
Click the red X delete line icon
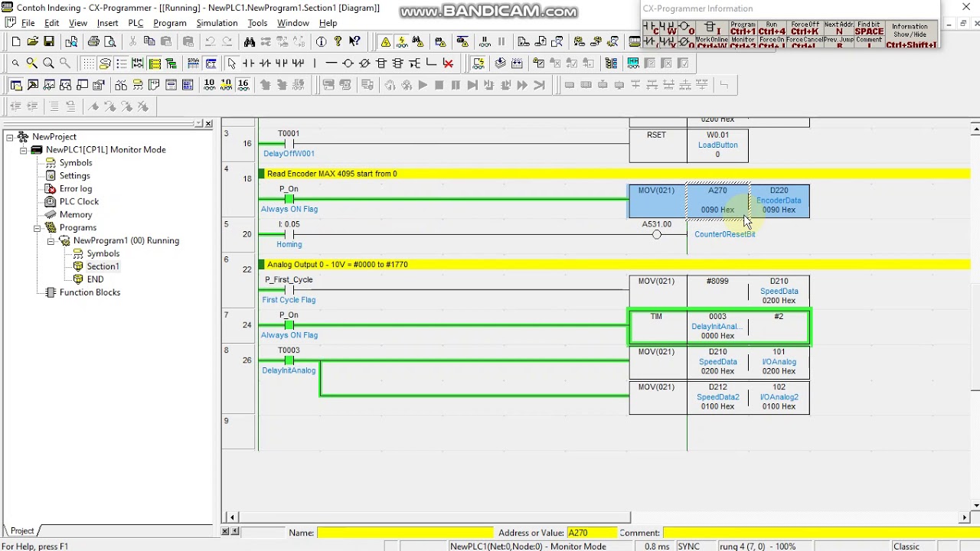tap(448, 64)
